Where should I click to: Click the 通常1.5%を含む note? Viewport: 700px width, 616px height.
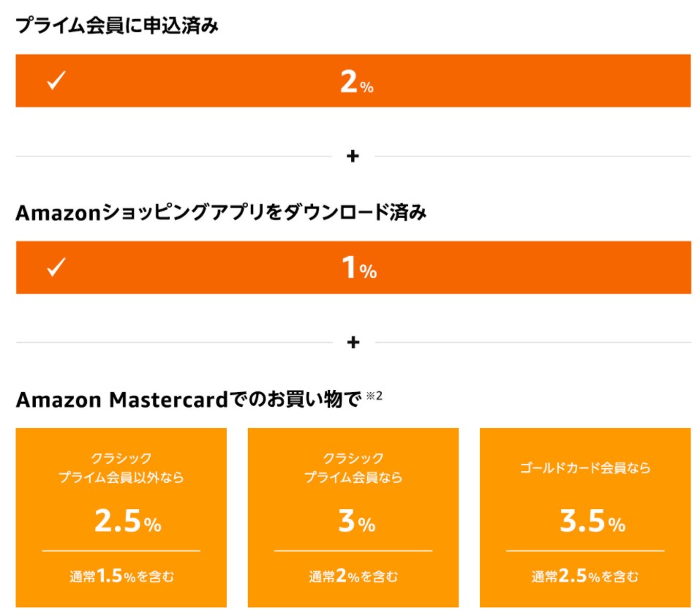click(121, 576)
